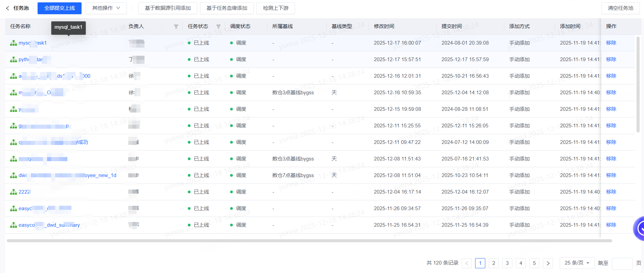The height and width of the screenshot is (273, 644).
Task: Click the workflow icon of the mysql_task1 row
Action: point(14,43)
